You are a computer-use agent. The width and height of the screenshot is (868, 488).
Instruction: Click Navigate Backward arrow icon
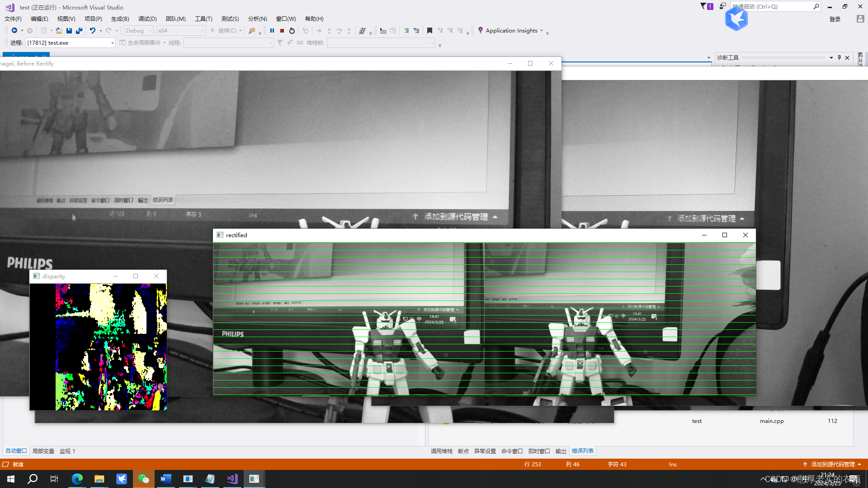pos(14,31)
